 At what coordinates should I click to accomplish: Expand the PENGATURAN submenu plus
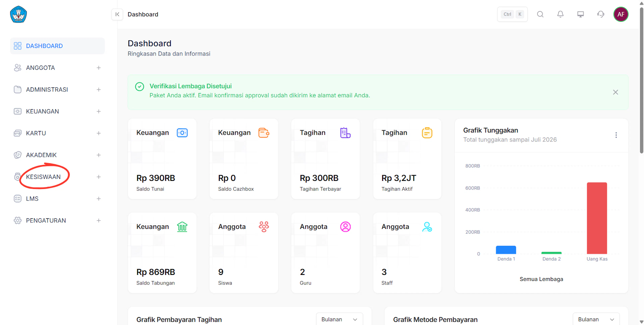tap(99, 220)
